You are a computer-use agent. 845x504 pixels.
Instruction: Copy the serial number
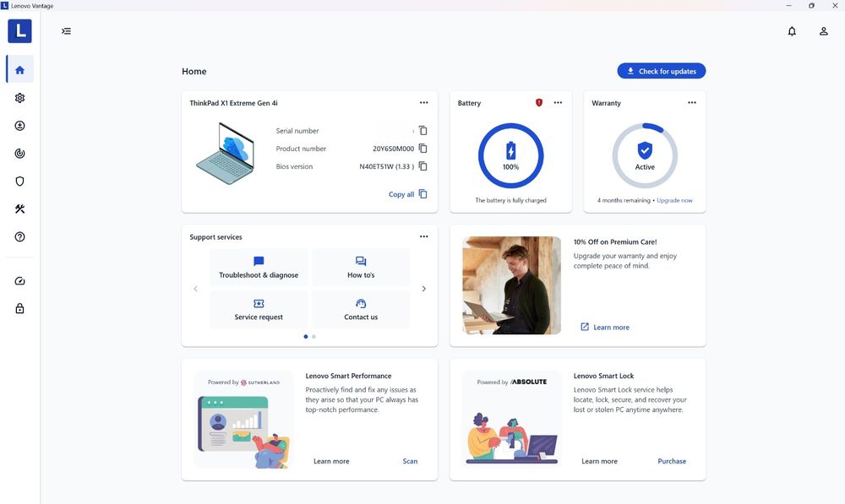tap(423, 130)
